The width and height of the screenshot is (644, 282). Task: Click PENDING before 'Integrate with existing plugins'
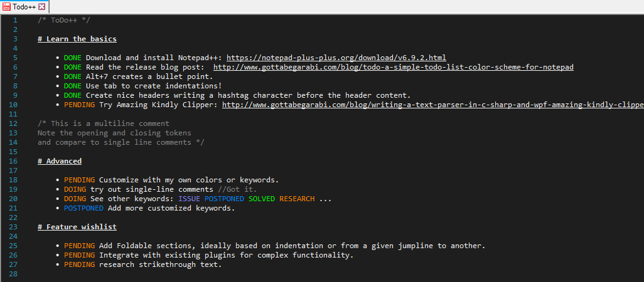79,255
